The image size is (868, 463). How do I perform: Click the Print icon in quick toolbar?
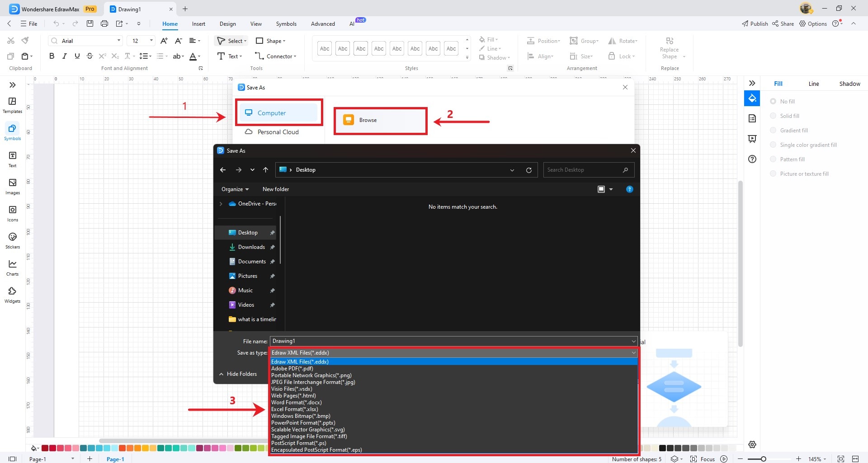point(104,23)
